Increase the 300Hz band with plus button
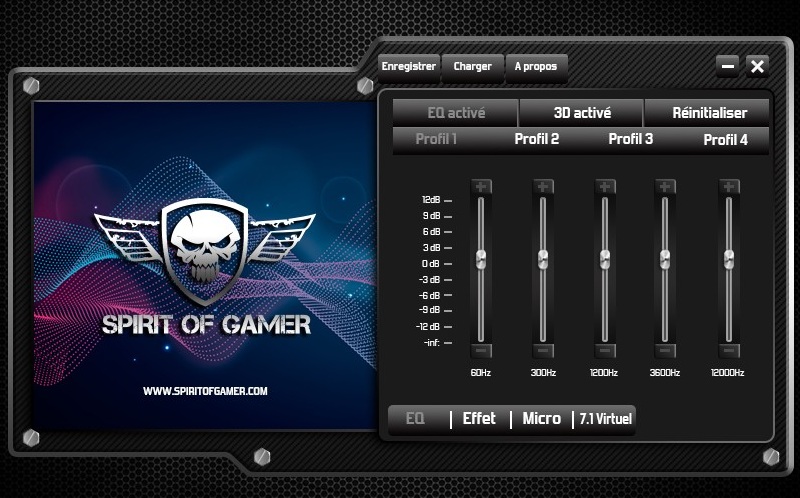Image resolution: width=800 pixels, height=498 pixels. (543, 187)
